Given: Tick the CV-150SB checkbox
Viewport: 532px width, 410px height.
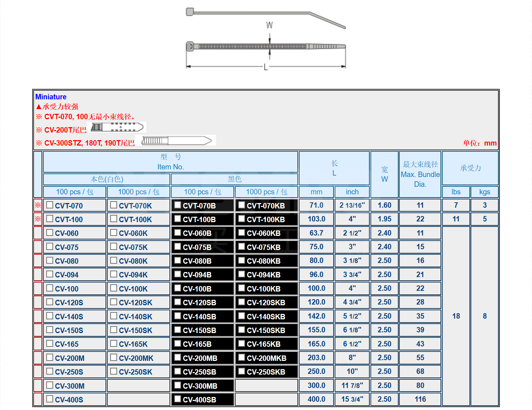Looking at the screenshot, I should point(178,329).
